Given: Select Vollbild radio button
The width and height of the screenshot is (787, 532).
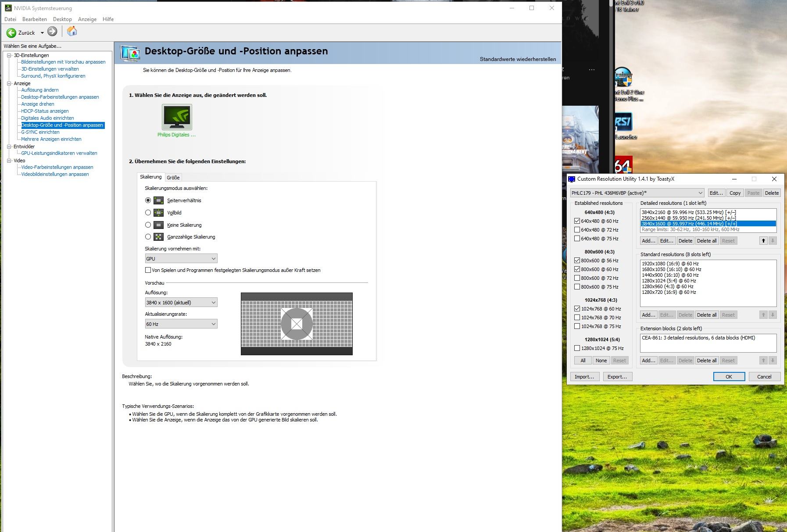Looking at the screenshot, I should tap(148, 213).
